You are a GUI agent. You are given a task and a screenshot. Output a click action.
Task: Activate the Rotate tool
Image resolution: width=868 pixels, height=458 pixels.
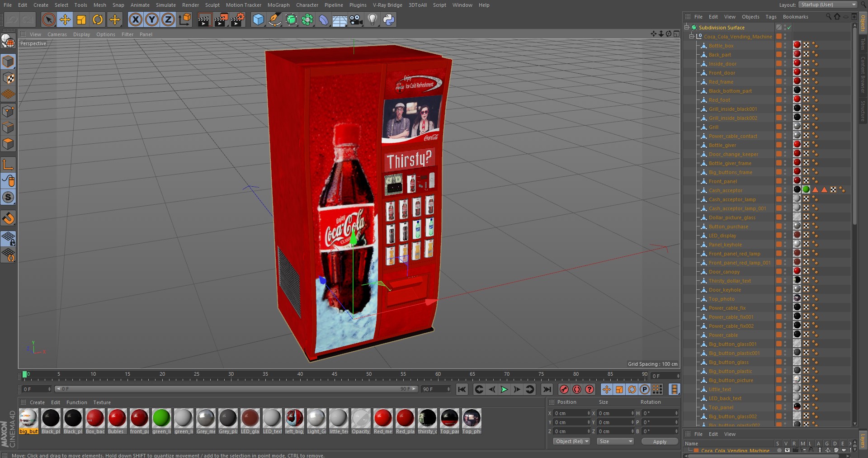pyautogui.click(x=98, y=19)
